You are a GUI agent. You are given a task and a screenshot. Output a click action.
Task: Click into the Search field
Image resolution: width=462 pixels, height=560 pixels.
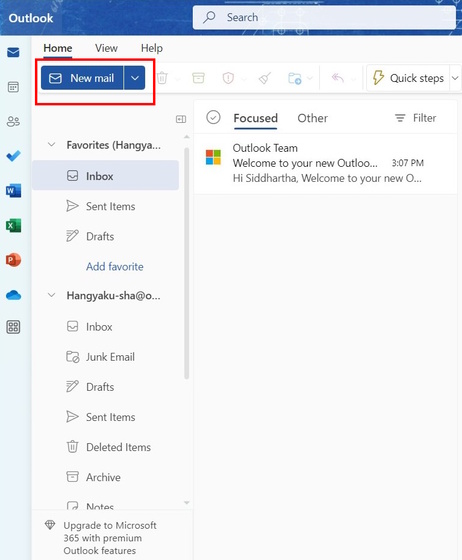click(x=324, y=17)
